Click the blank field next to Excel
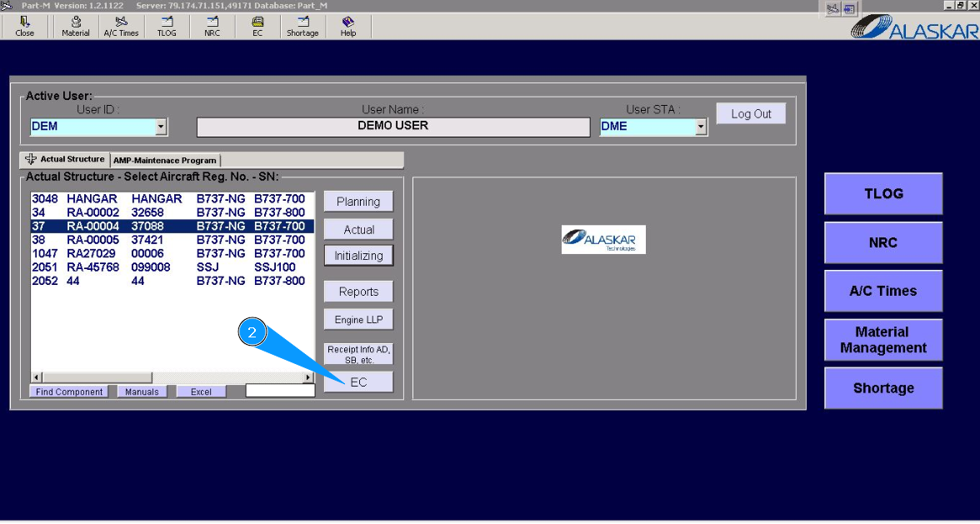Screen dimensions: 980x524 click(280, 391)
